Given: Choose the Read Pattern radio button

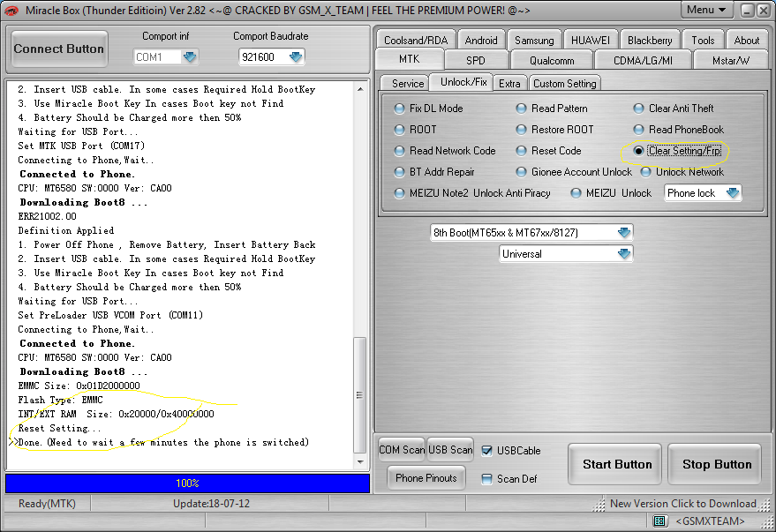Looking at the screenshot, I should [x=521, y=109].
